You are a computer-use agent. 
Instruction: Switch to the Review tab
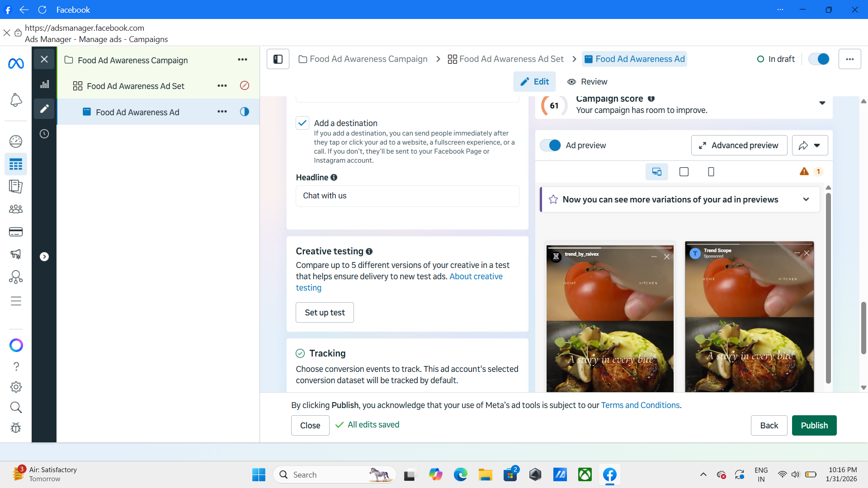[587, 82]
